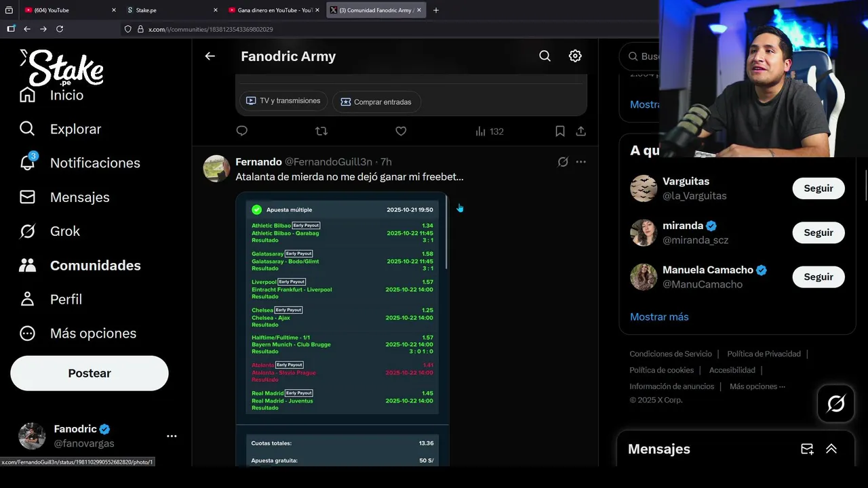Open Perfil person icon
Image resolution: width=868 pixels, height=488 pixels.
click(x=27, y=299)
